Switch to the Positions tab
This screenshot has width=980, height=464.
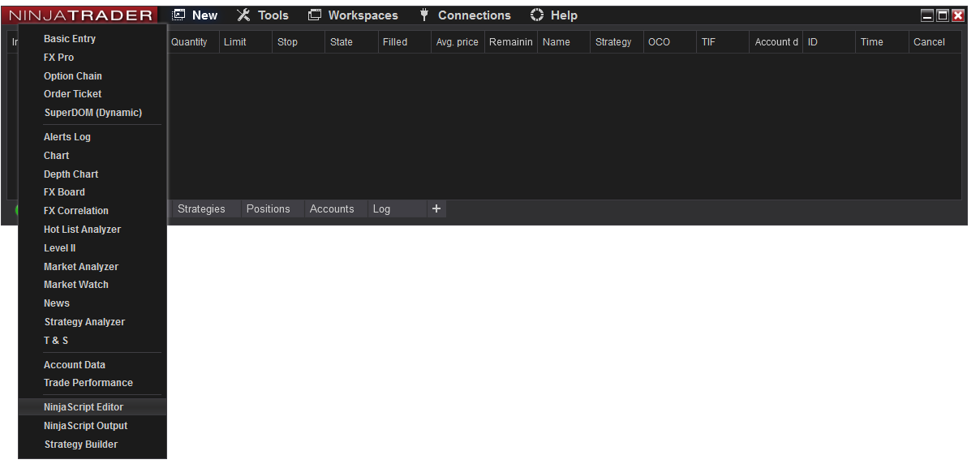tap(268, 209)
